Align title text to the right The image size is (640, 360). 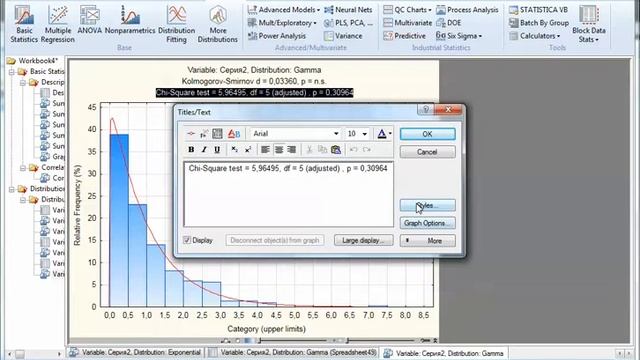click(x=291, y=150)
